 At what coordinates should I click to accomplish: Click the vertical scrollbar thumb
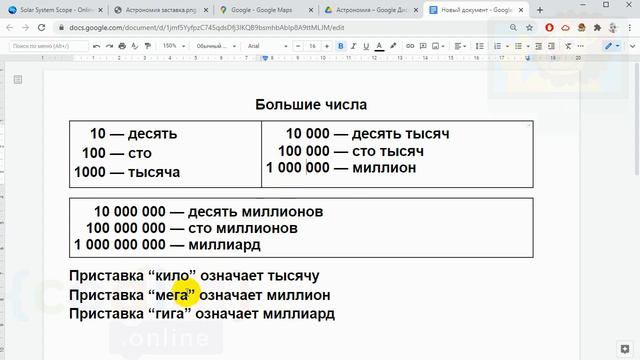pos(637,119)
